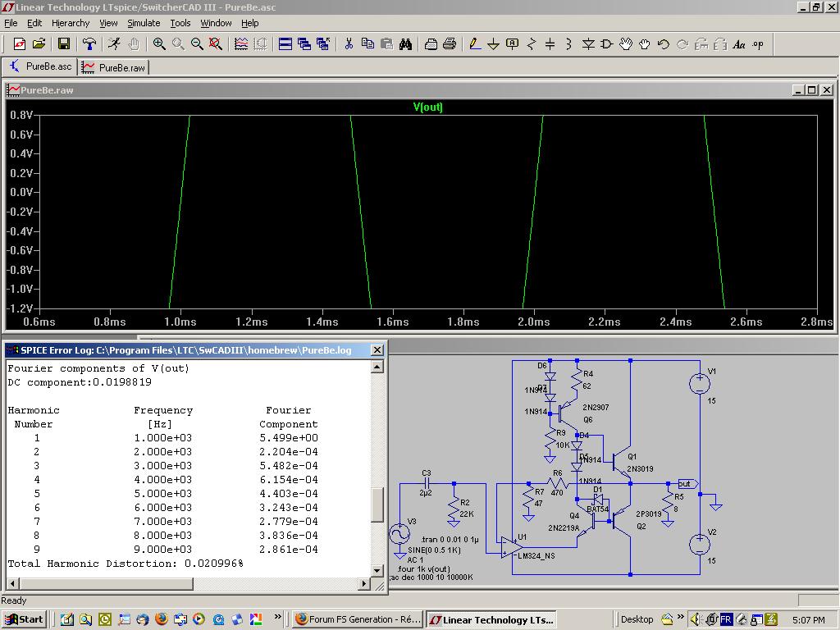Screen dimensions: 840x630
Task: Select the Resistor component tool
Action: tap(531, 44)
